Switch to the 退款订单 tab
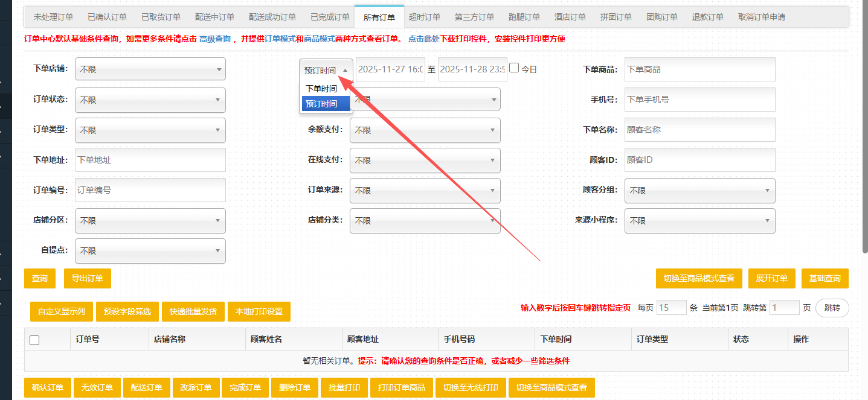 click(707, 17)
